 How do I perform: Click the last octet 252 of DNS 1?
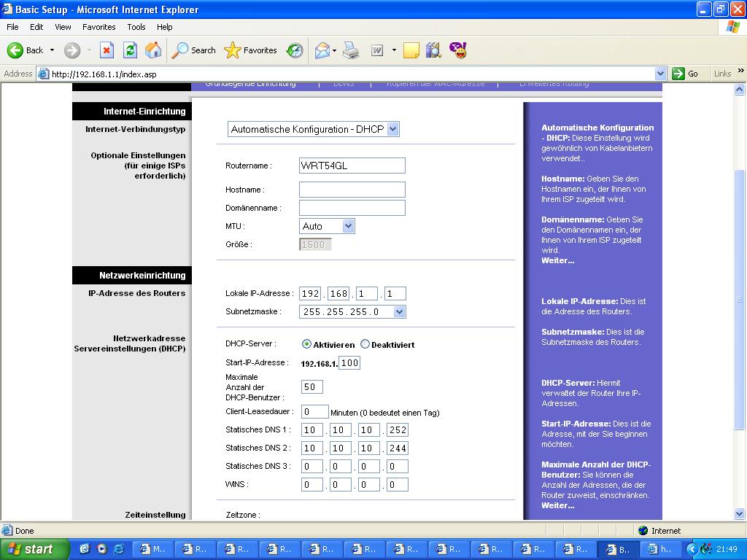coord(398,430)
